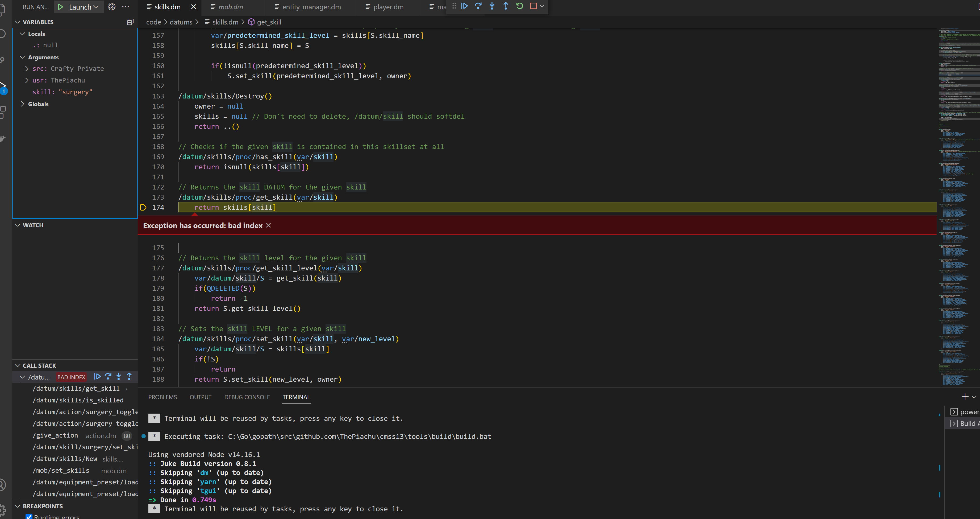Step Over from the call stack frame toolbar
Viewport: 980px width, 519px height.
click(x=108, y=377)
